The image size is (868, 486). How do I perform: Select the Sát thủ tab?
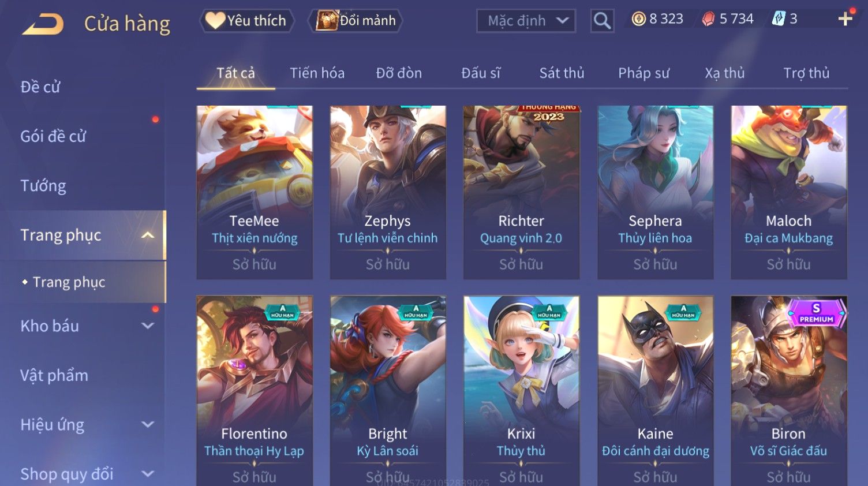point(562,73)
